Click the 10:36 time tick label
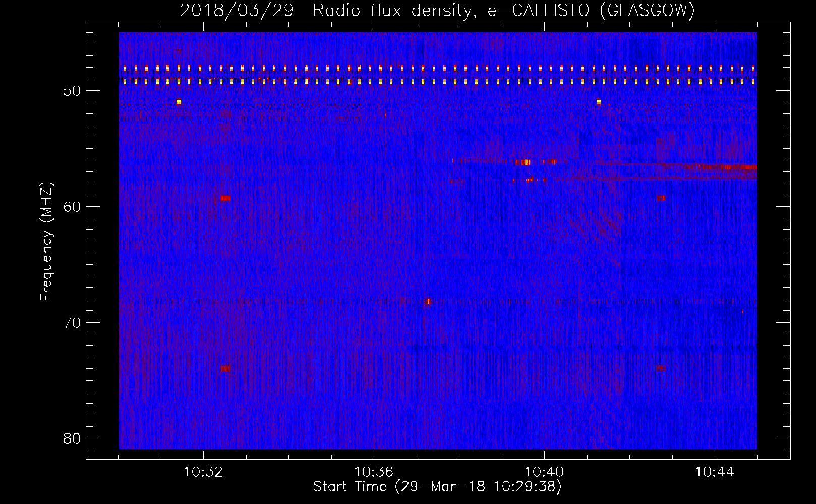The image size is (816, 504). pyautogui.click(x=374, y=472)
